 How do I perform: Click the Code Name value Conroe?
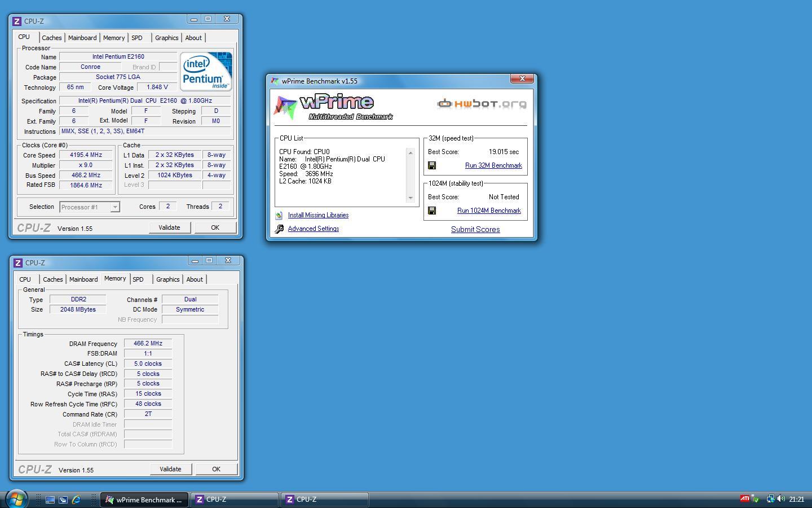coord(90,67)
